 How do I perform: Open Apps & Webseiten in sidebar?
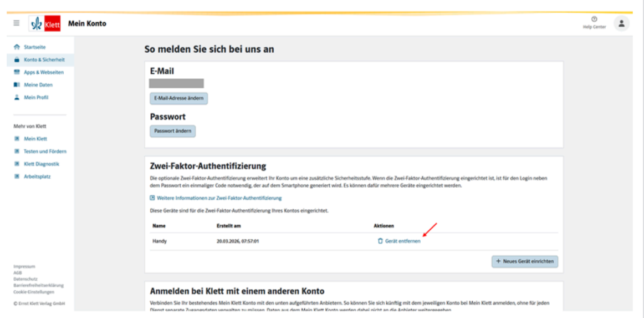click(44, 72)
